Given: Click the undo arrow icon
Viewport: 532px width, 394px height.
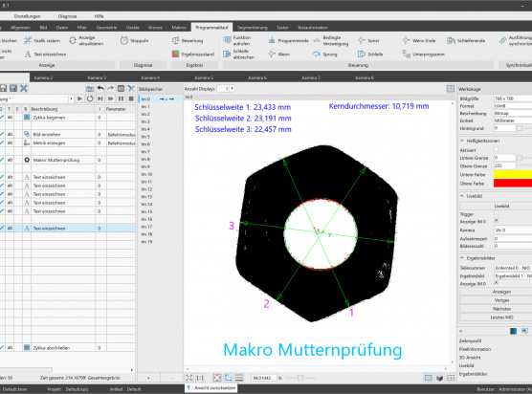Looking at the screenshot, I should click(x=100, y=89).
